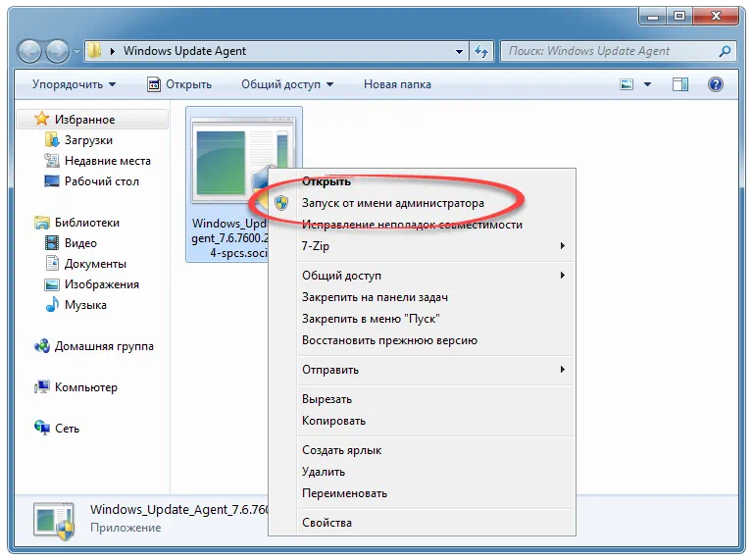Click the Видео film icon
Viewport: 753px width, 560px height.
51,243
